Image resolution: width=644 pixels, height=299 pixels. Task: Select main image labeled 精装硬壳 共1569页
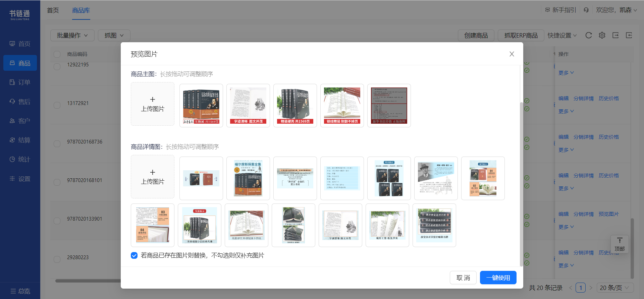point(295,106)
